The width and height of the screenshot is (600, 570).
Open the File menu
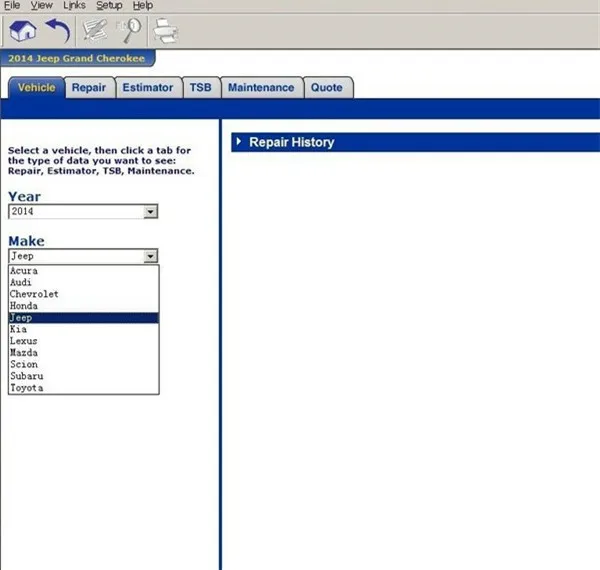[x=12, y=5]
